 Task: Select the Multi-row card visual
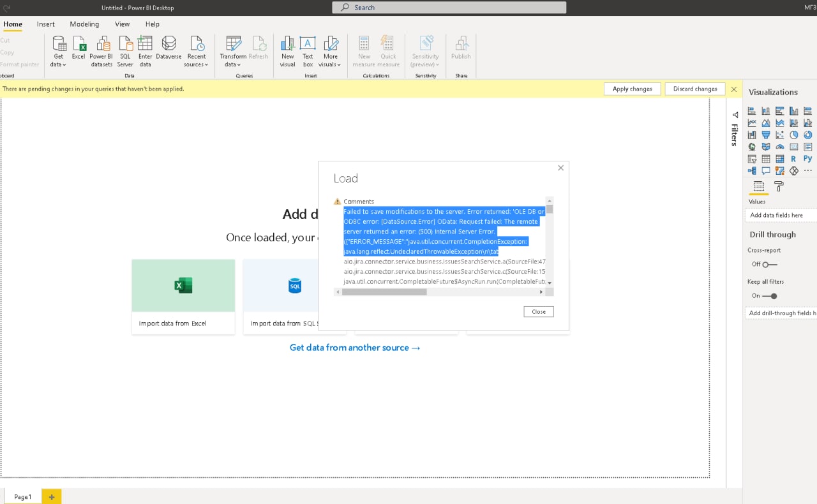point(808,147)
